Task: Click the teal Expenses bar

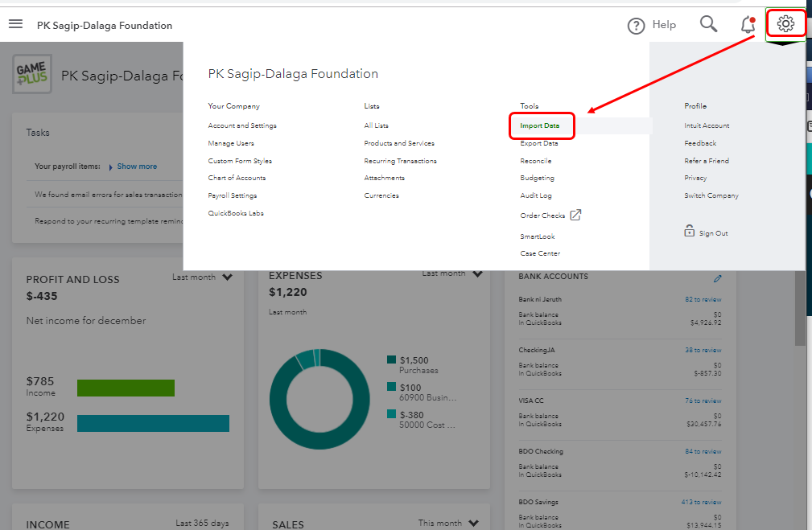Action: [x=153, y=423]
